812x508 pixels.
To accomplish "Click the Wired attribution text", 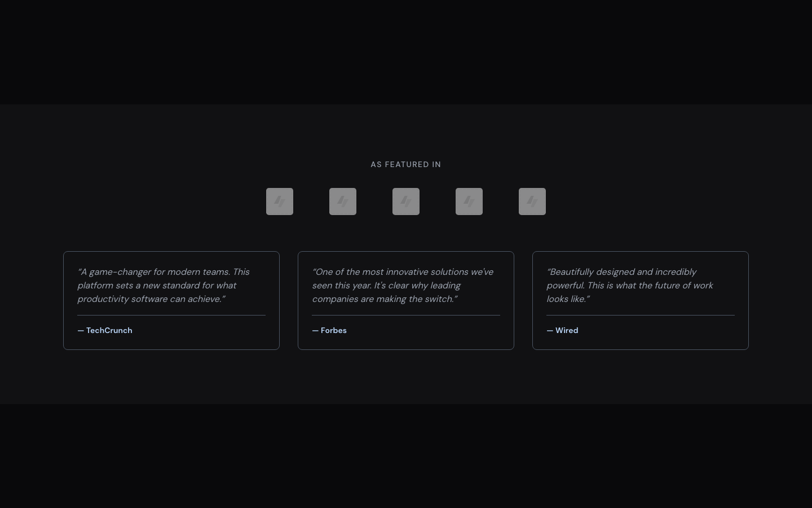I will pos(562,330).
